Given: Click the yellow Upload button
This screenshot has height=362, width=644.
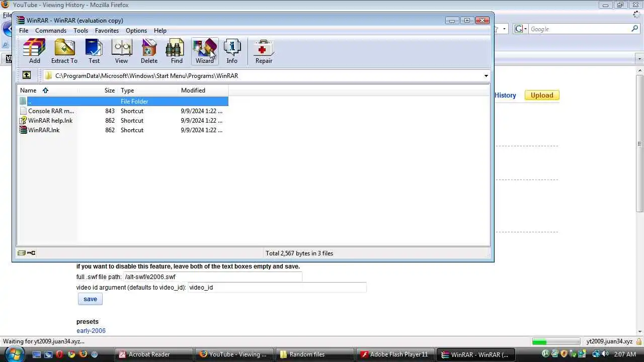Looking at the screenshot, I should pyautogui.click(x=542, y=95).
